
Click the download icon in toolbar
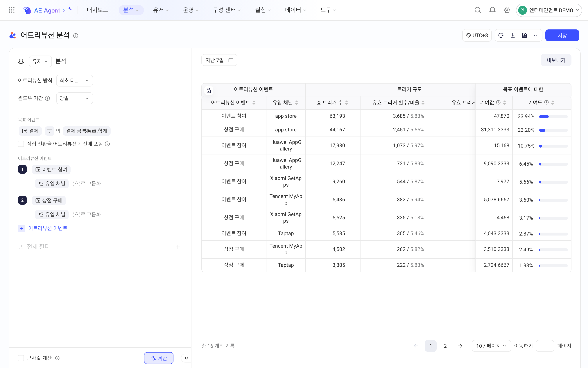[x=513, y=36]
